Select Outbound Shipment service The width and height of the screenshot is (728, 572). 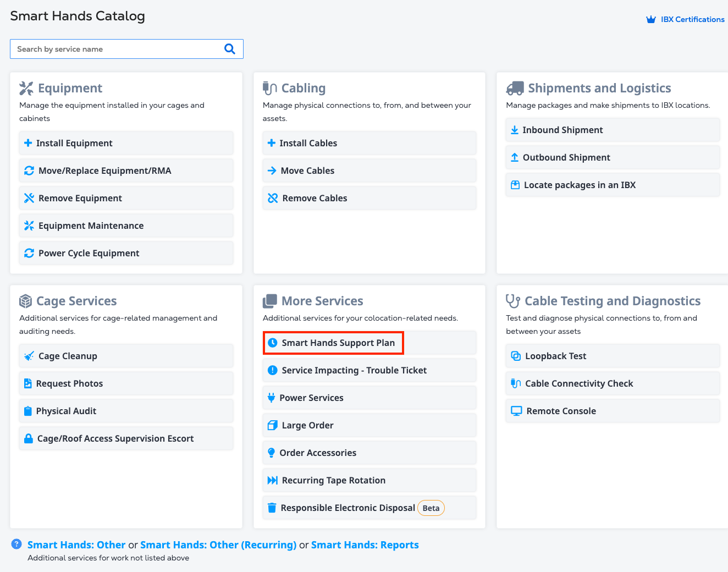pyautogui.click(x=613, y=157)
